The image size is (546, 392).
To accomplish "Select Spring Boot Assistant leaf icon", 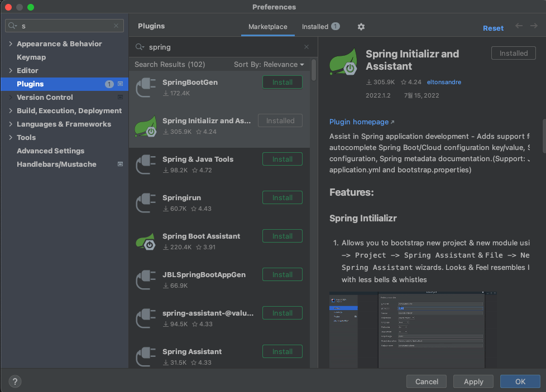I will tap(146, 241).
